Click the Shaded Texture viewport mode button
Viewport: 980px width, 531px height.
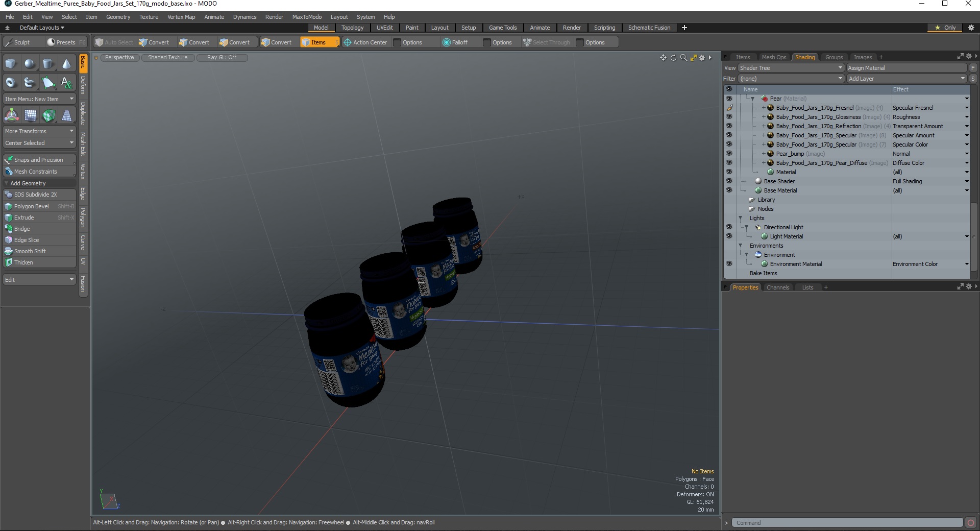pyautogui.click(x=167, y=57)
